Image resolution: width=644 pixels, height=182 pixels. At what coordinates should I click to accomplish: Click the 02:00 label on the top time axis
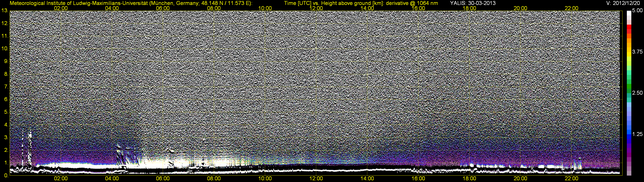click(61, 8)
